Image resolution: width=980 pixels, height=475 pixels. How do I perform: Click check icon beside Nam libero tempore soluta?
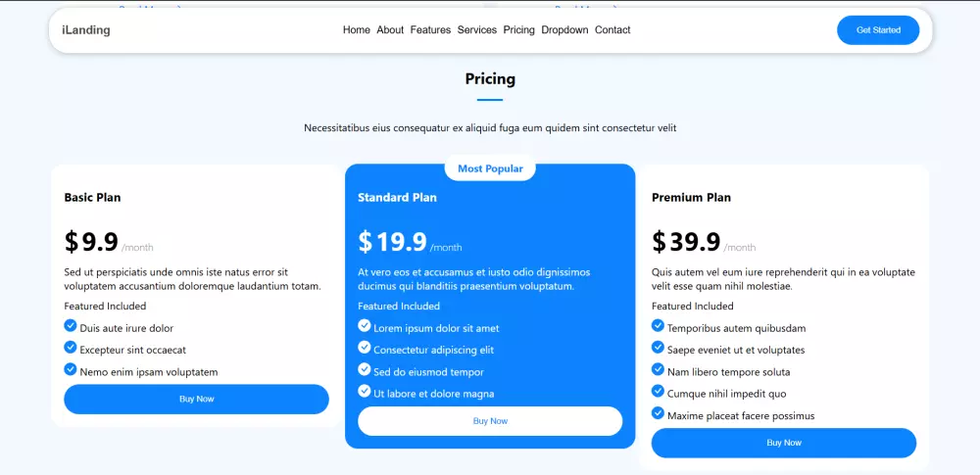click(659, 369)
